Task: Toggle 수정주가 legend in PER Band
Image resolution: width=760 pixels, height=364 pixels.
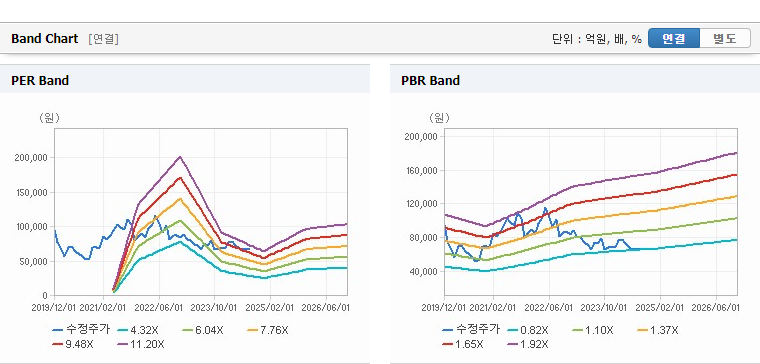Action: [80, 330]
